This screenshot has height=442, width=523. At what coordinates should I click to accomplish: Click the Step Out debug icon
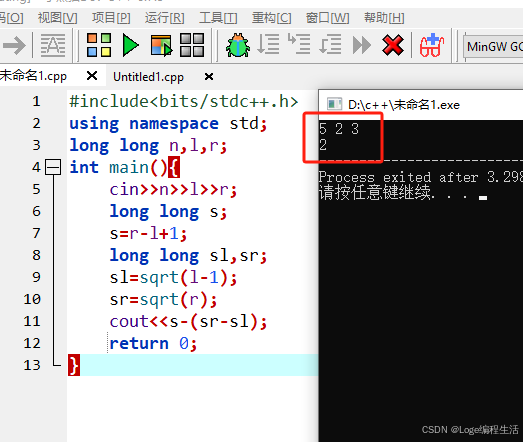click(330, 44)
